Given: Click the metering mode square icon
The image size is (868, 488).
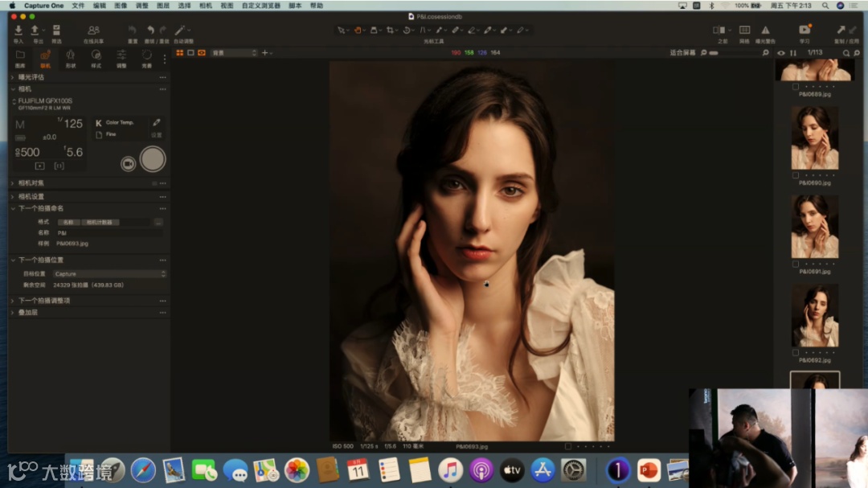Looking at the screenshot, I should click(40, 166).
